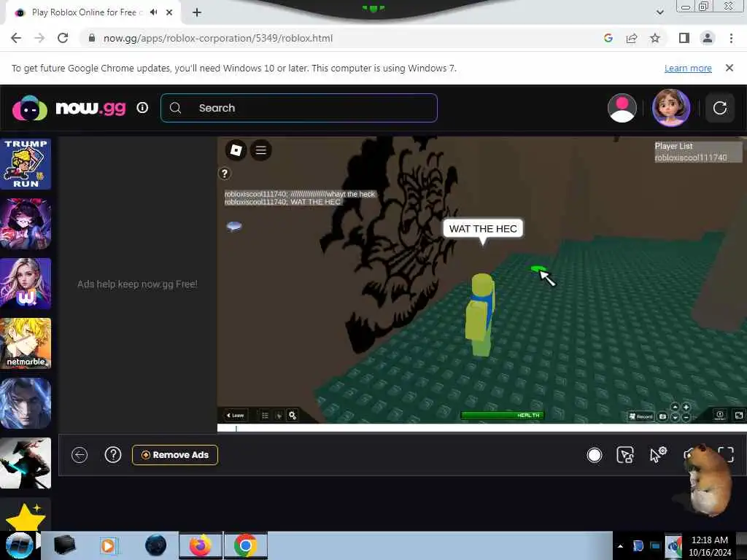This screenshot has width=747, height=560.
Task: Click the green HEALTH bar
Action: (x=502, y=415)
